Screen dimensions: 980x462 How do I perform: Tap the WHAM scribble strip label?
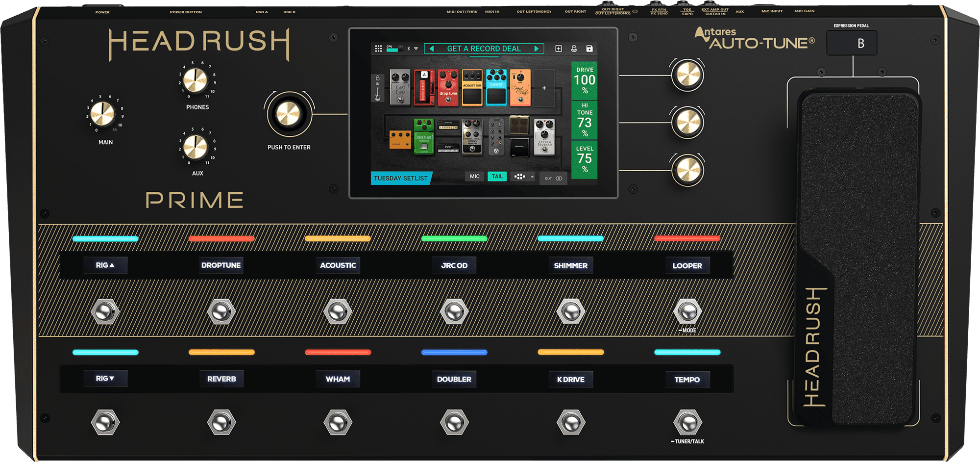338,379
